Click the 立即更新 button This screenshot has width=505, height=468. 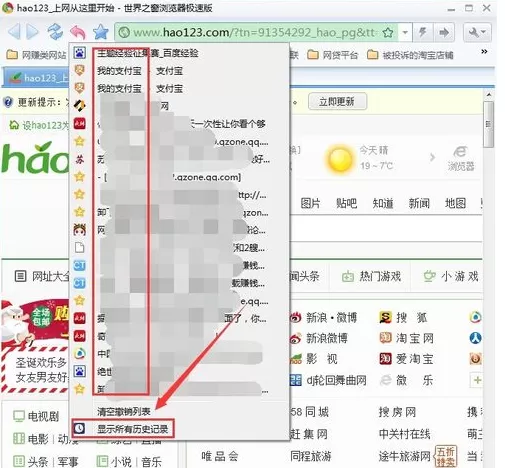pyautogui.click(x=337, y=102)
